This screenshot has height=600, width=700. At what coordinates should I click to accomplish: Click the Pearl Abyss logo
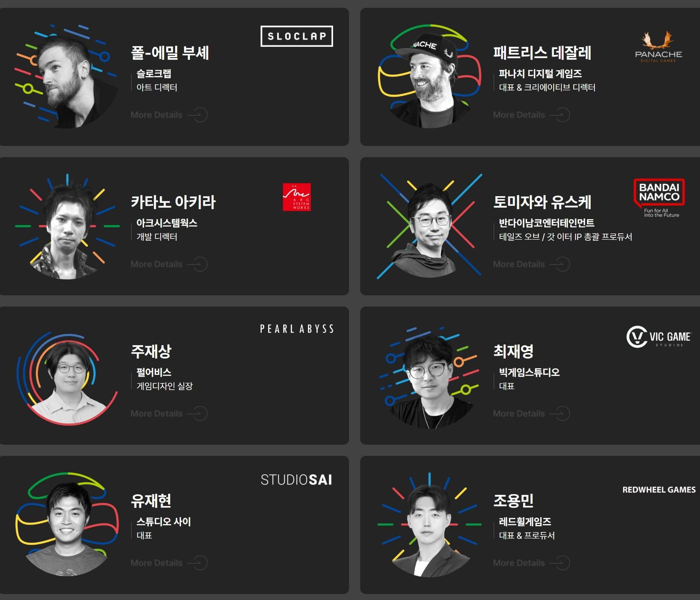pyautogui.click(x=297, y=329)
